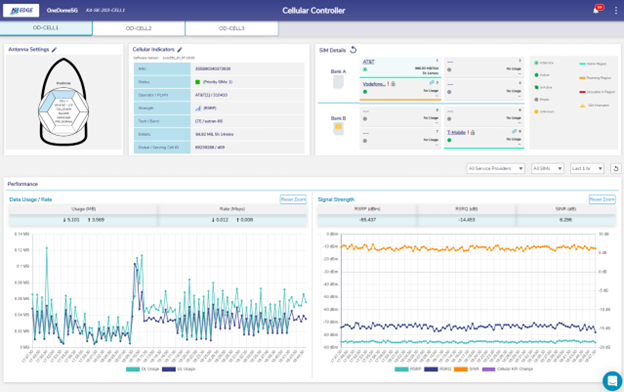Toggle UL Usage legend series
Image resolution: width=624 pixels, height=392 pixels.
[x=179, y=369]
